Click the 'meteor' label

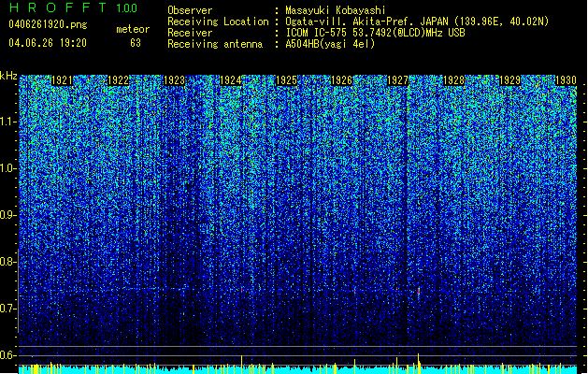coord(133,29)
